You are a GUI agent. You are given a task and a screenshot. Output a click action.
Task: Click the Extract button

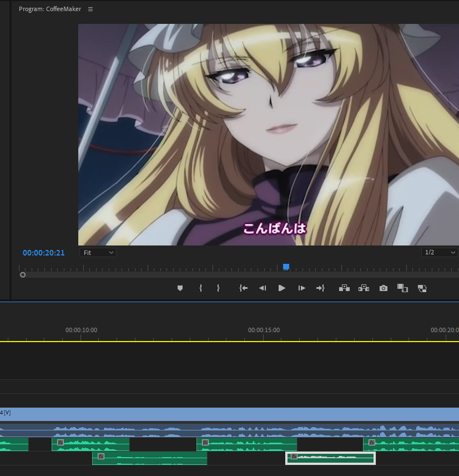(364, 288)
